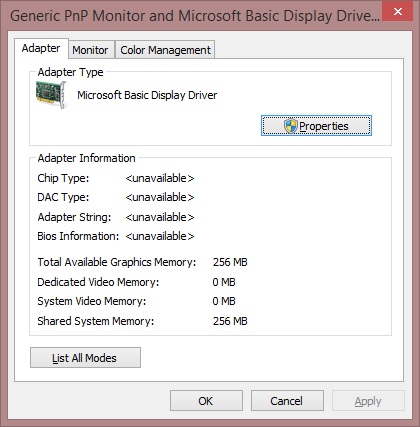Click the DAC Type <unavailable> value
This screenshot has width=420, height=427.
[160, 197]
